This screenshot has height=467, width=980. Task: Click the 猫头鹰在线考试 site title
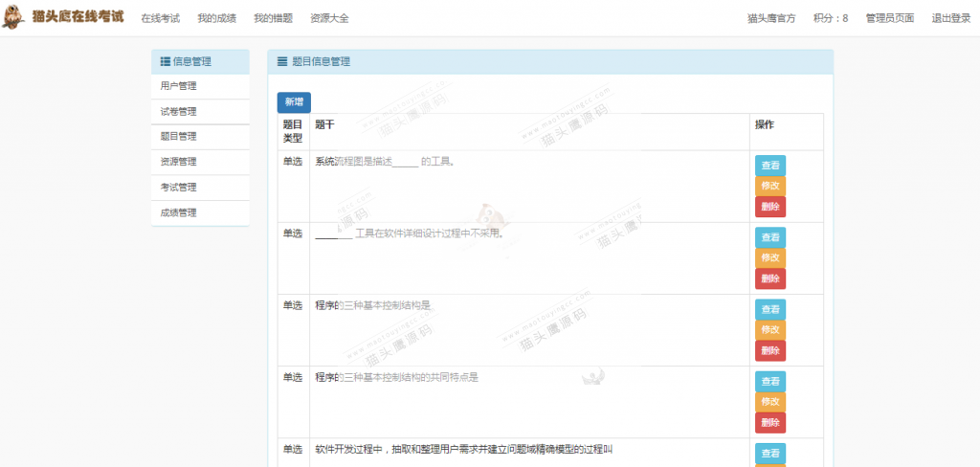tap(78, 17)
